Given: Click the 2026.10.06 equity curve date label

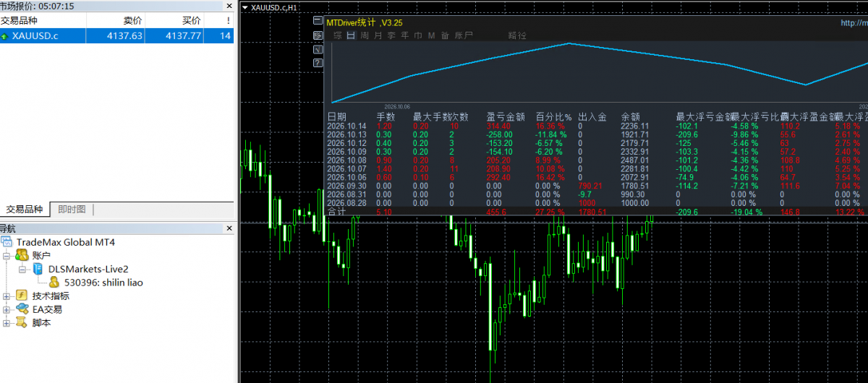Looking at the screenshot, I should (397, 106).
